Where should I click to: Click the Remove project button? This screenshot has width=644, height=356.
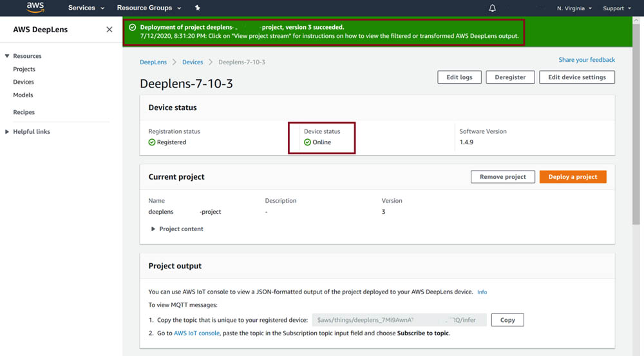click(503, 176)
